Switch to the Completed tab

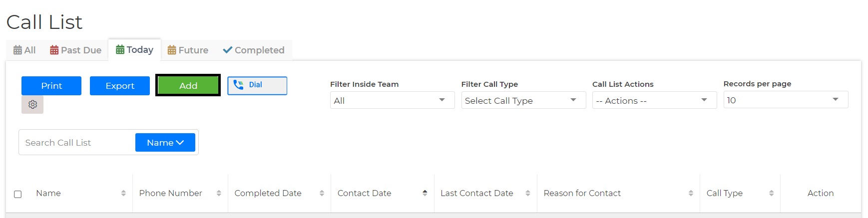(254, 50)
